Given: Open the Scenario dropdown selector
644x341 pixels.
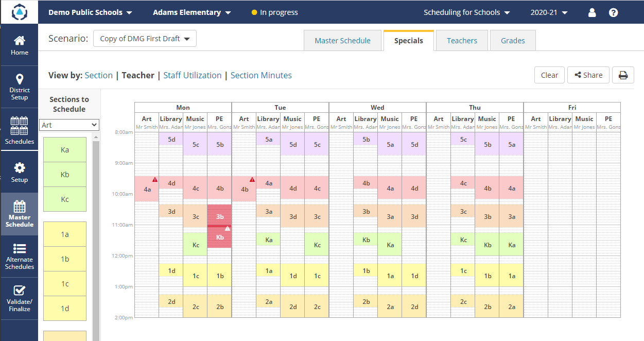Looking at the screenshot, I should [x=145, y=39].
